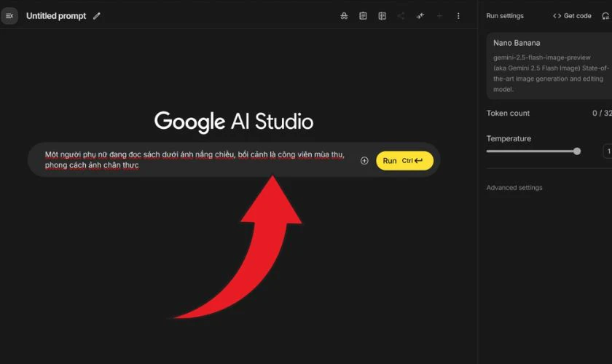This screenshot has width=612, height=364.
Task: Expand Advanced settings
Action: [514, 188]
